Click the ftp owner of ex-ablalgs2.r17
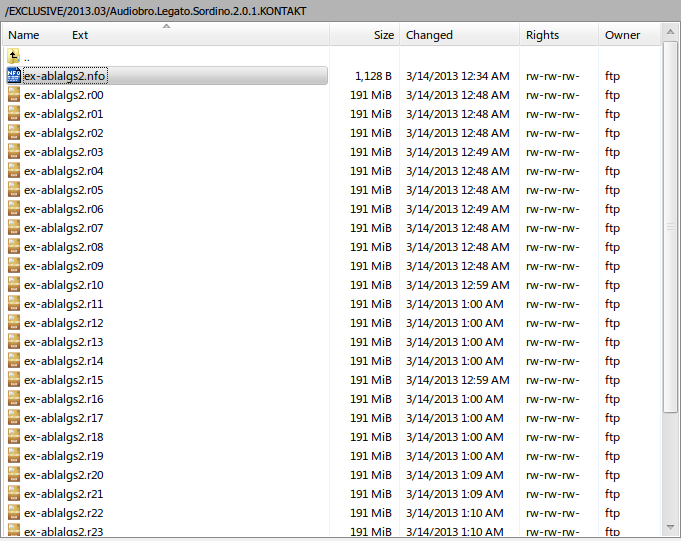Viewport: 681px width, 541px height. [x=612, y=418]
